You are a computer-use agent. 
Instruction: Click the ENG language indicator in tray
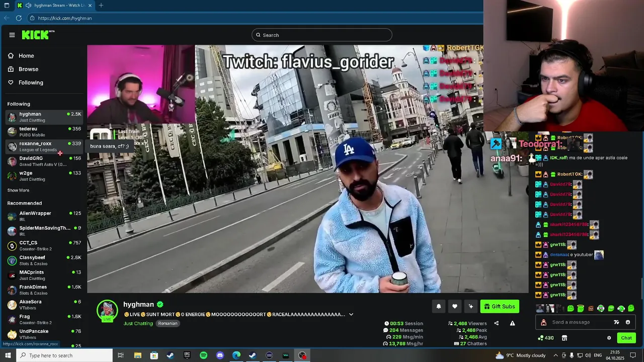click(x=598, y=355)
